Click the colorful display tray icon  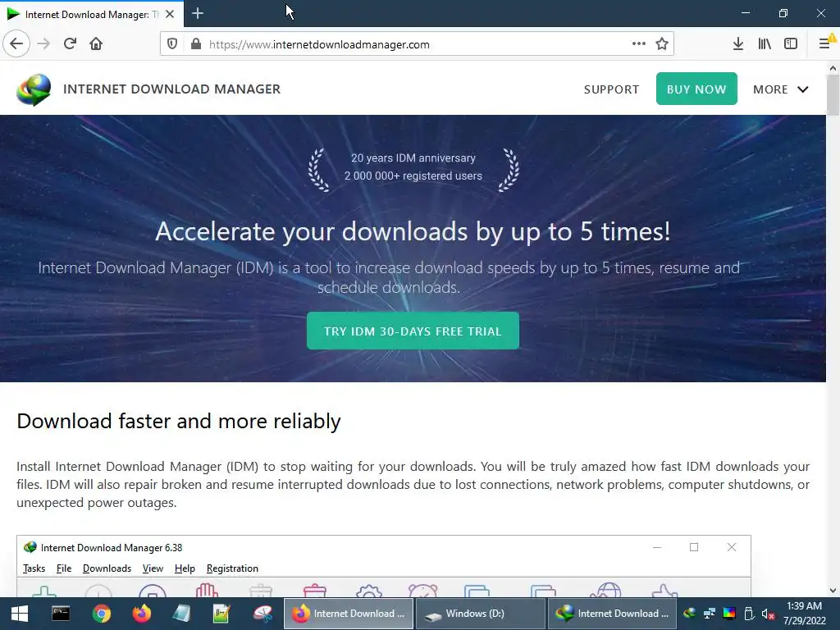point(729,614)
